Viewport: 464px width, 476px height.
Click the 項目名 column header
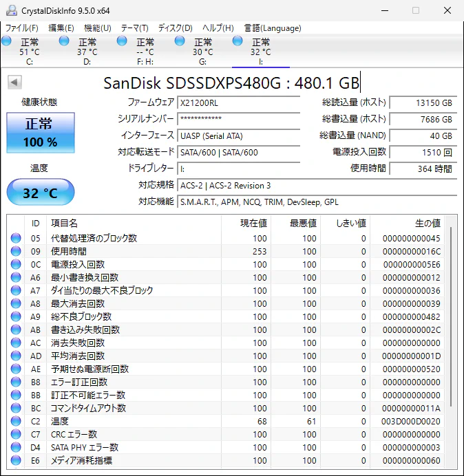134,224
